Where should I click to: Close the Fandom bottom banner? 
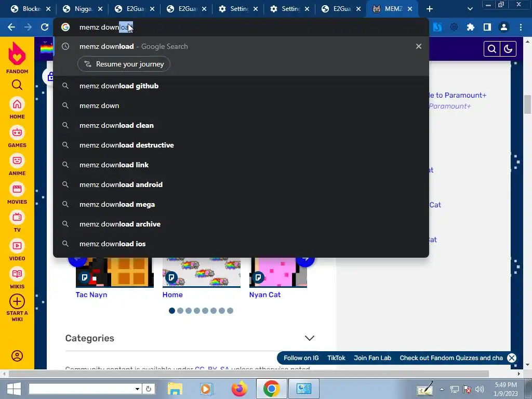click(x=512, y=358)
